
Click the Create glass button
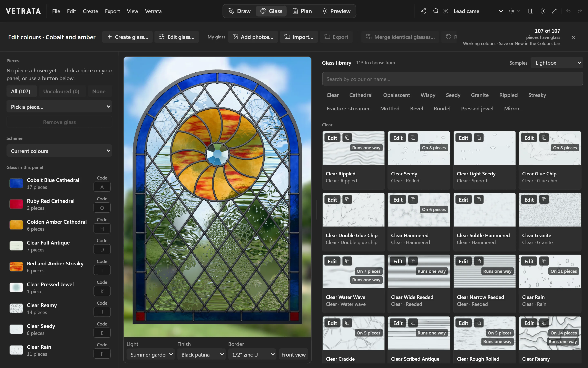tap(128, 37)
